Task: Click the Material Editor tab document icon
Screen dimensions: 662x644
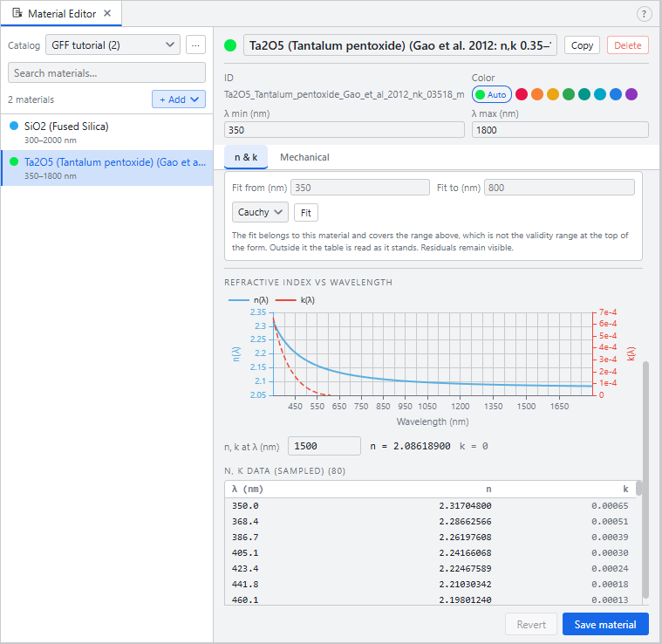Action: coord(17,13)
